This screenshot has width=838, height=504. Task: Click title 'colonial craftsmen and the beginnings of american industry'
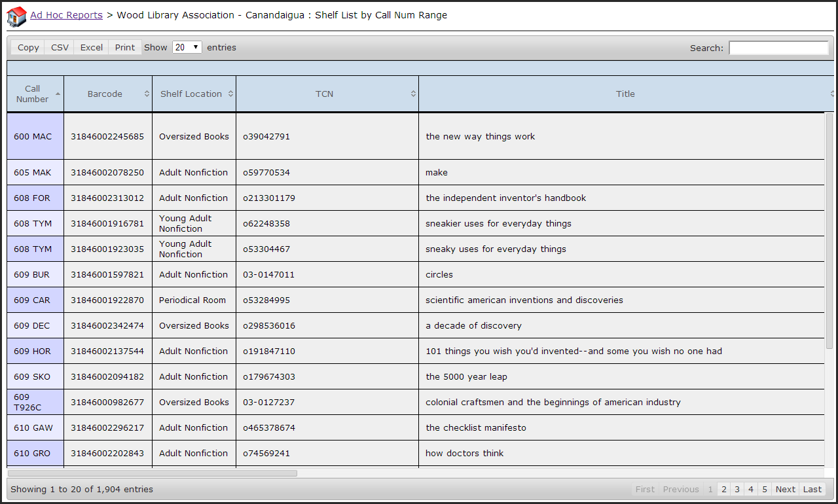[553, 403]
